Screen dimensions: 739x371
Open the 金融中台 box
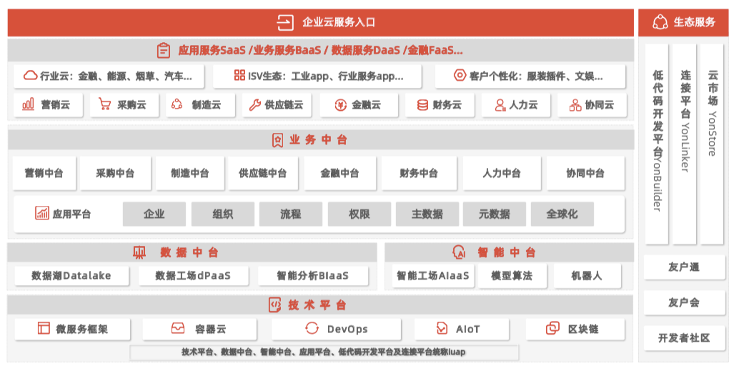(340, 173)
